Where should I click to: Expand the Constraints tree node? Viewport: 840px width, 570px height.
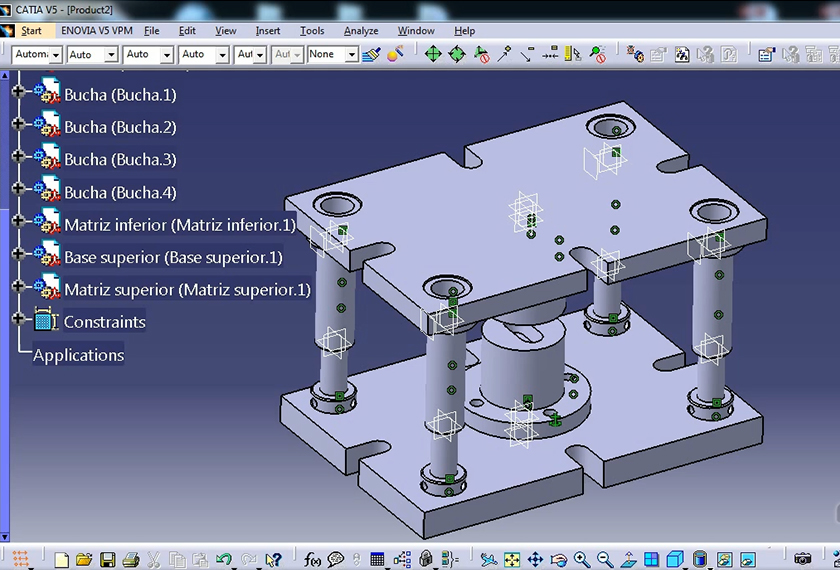(18, 320)
